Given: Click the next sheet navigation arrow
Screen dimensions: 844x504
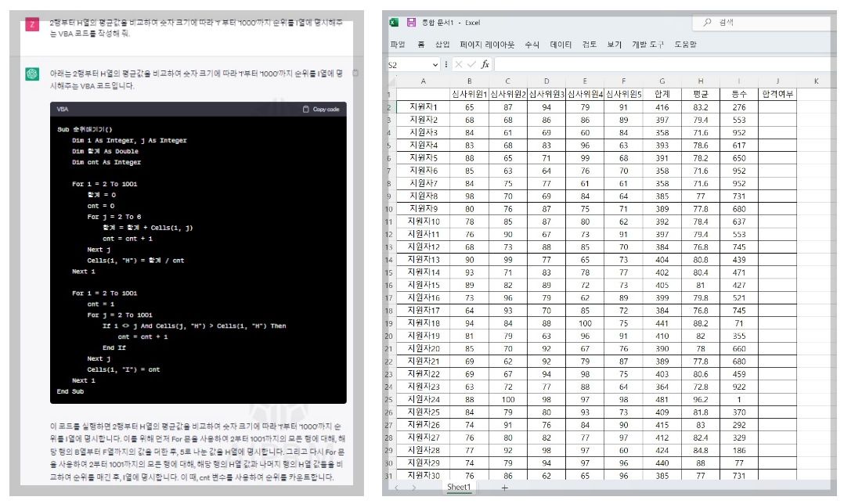Looking at the screenshot, I should [413, 488].
